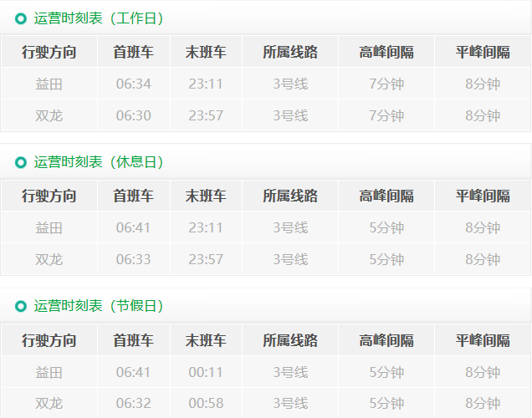Select the 06:33 first train time
This screenshot has width=532, height=418.
tap(134, 259)
